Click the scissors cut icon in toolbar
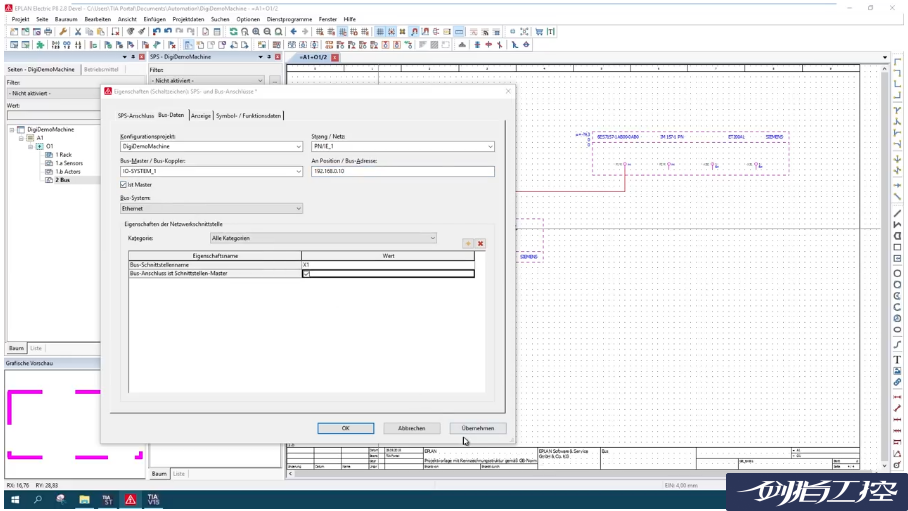The width and height of the screenshot is (908, 511). click(79, 32)
